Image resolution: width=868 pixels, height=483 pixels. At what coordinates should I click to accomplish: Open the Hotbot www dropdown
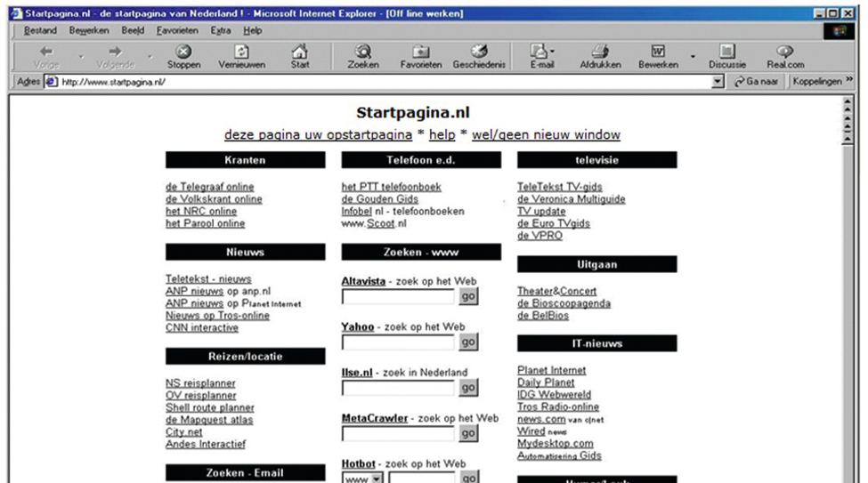tap(377, 479)
